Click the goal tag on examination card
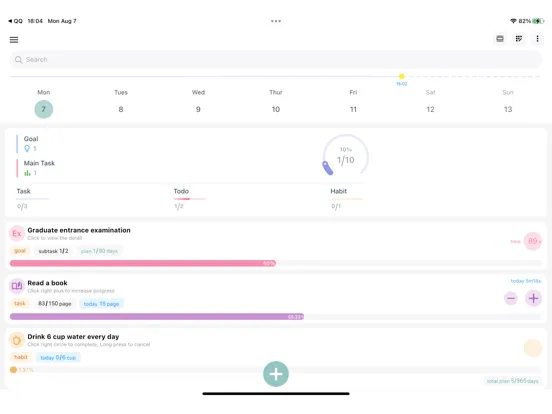Image resolution: width=552 pixels, height=414 pixels. (20, 251)
